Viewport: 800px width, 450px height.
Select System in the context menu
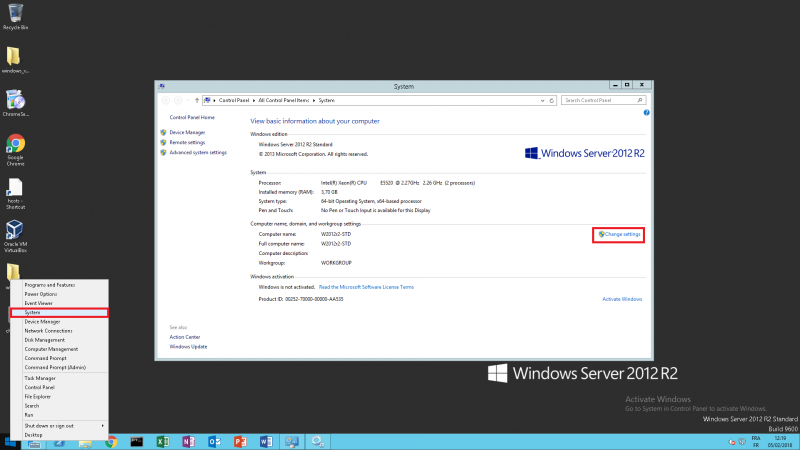point(59,313)
